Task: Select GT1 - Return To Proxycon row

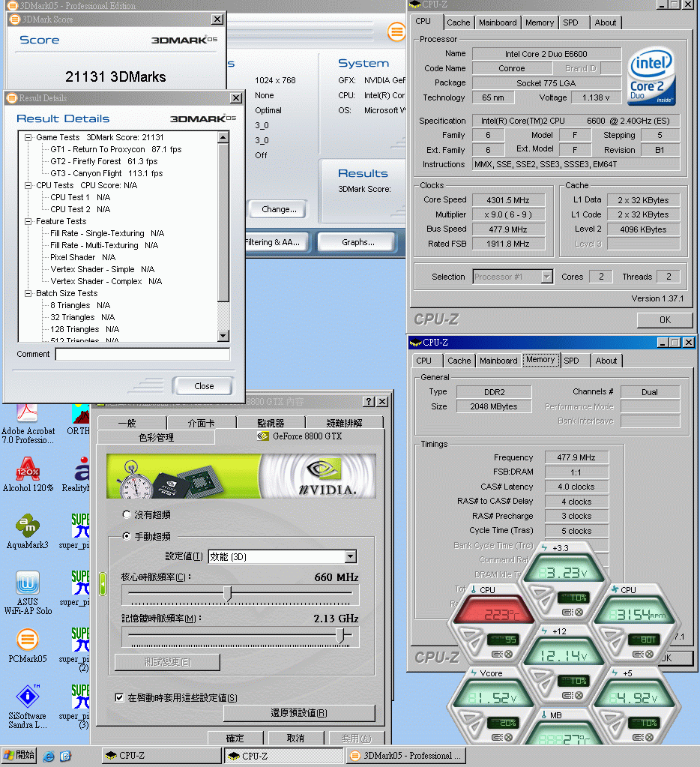Action: (116, 150)
